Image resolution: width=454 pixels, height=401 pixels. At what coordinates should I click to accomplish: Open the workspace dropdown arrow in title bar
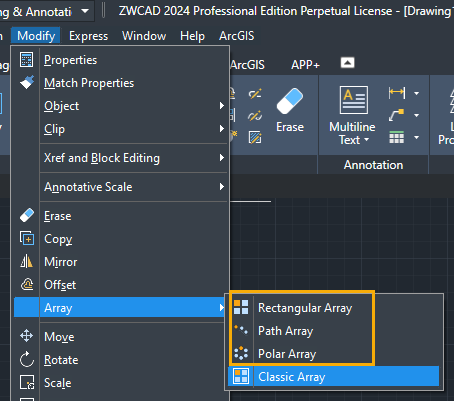pyautogui.click(x=85, y=11)
